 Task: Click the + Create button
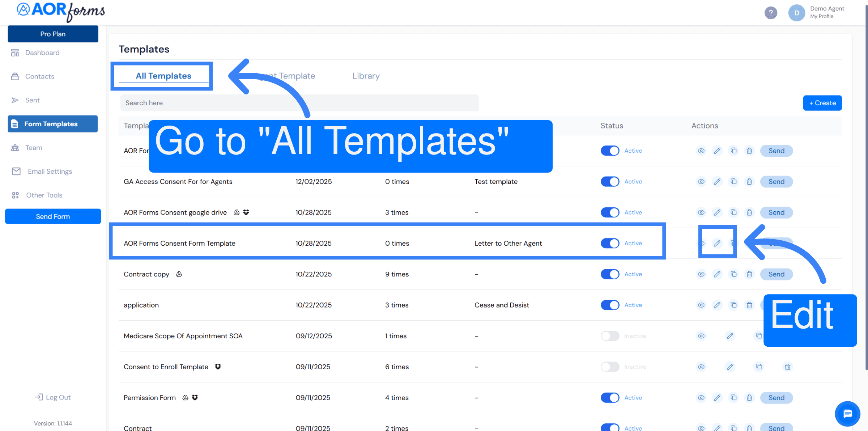822,103
